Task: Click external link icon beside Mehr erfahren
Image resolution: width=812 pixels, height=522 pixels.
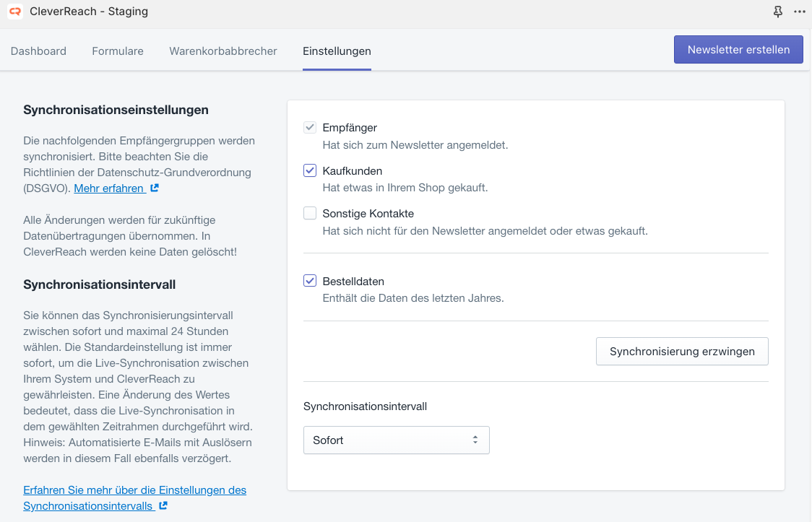Action: (x=155, y=188)
